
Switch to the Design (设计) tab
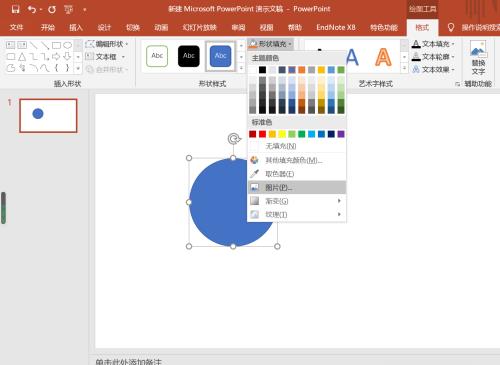(104, 27)
